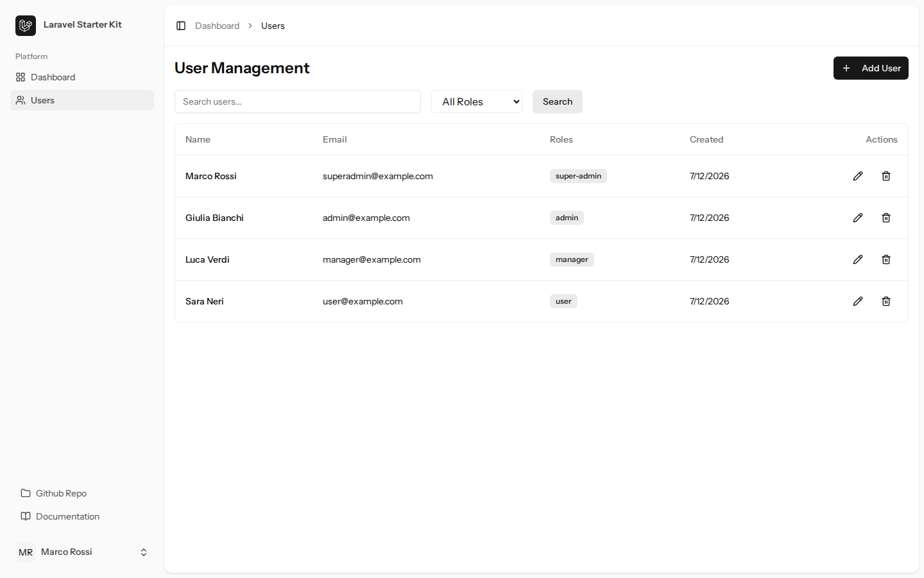Viewport: 924px width, 578px height.
Task: Expand the Marco Rossi account menu chevron
Action: click(144, 552)
